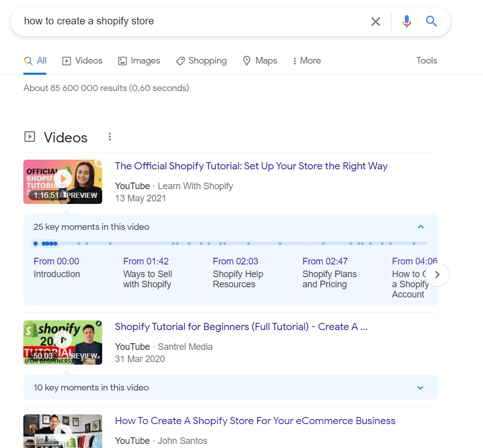Click the last key moment dot on timeline
Screen dimensions: 483x448
[414, 244]
